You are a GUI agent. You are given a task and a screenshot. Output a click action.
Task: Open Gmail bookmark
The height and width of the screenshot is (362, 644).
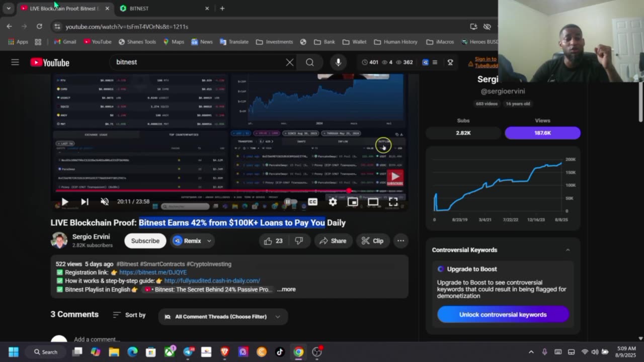[x=65, y=42]
